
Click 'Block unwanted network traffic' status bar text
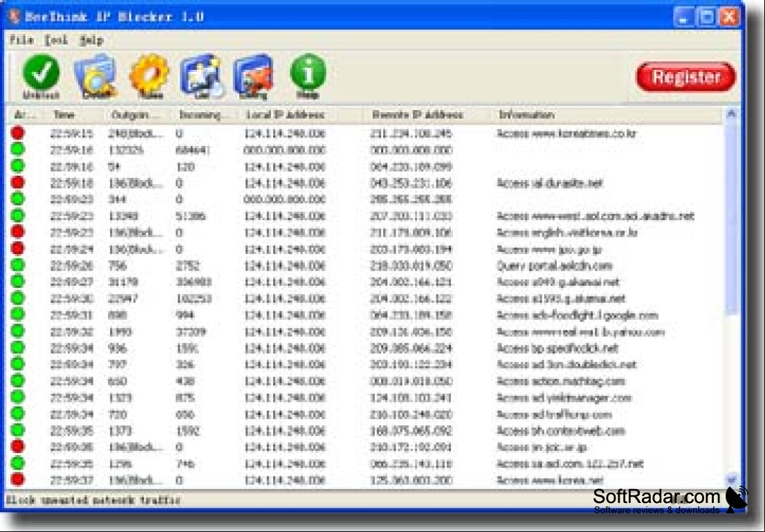93,499
